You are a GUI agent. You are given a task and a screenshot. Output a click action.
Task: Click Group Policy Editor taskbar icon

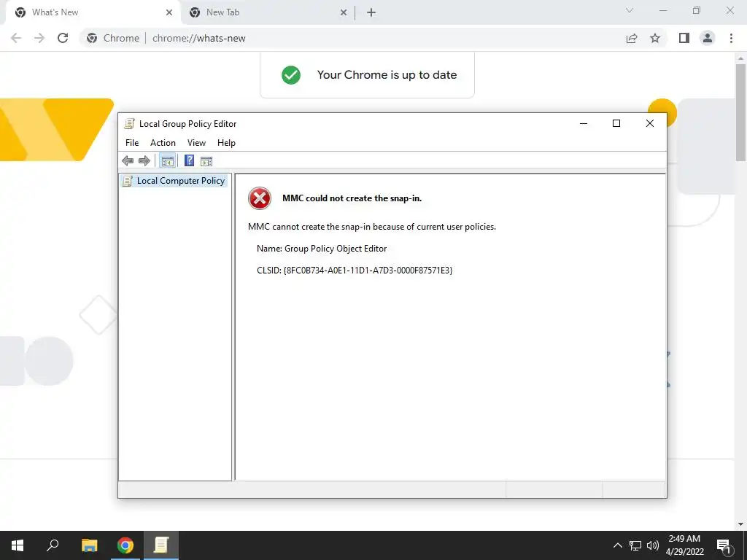(x=161, y=545)
